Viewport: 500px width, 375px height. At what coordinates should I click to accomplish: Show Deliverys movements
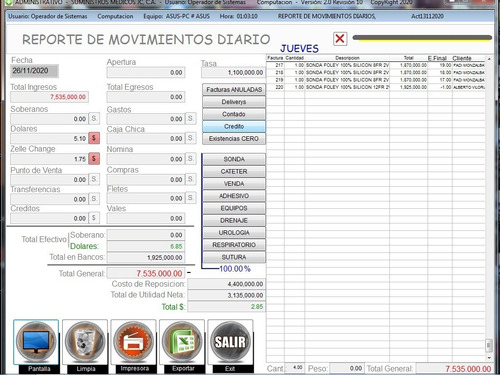pyautogui.click(x=234, y=102)
